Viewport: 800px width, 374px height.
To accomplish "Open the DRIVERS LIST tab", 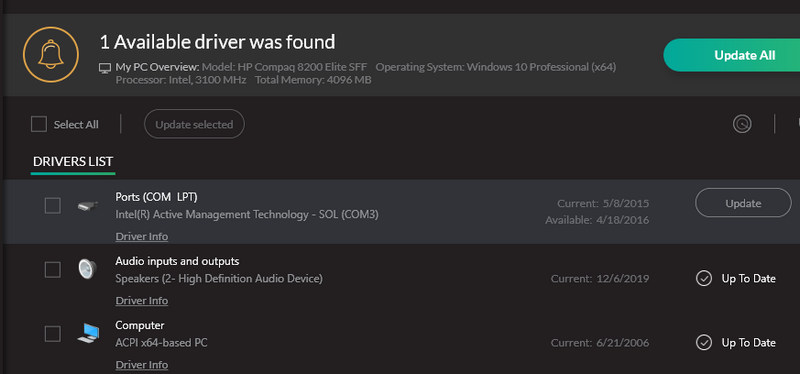I will tap(73, 162).
